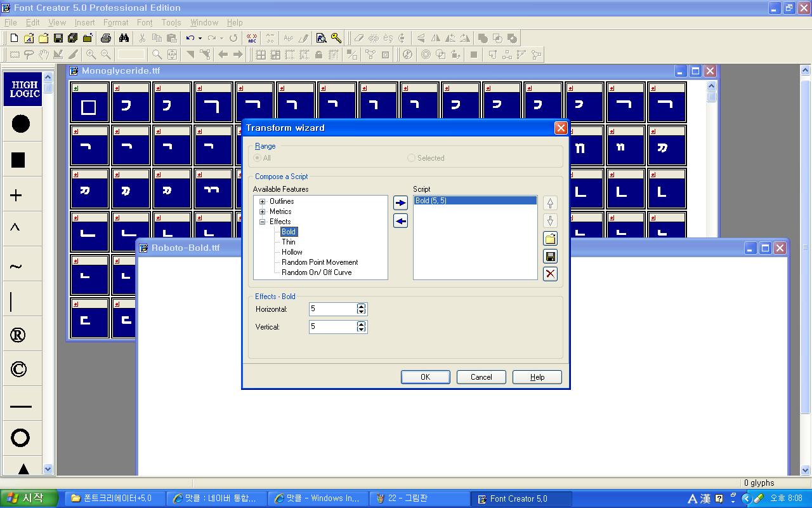Click the yellow key icon in the toolbar
The image size is (812, 508).
(336, 38)
